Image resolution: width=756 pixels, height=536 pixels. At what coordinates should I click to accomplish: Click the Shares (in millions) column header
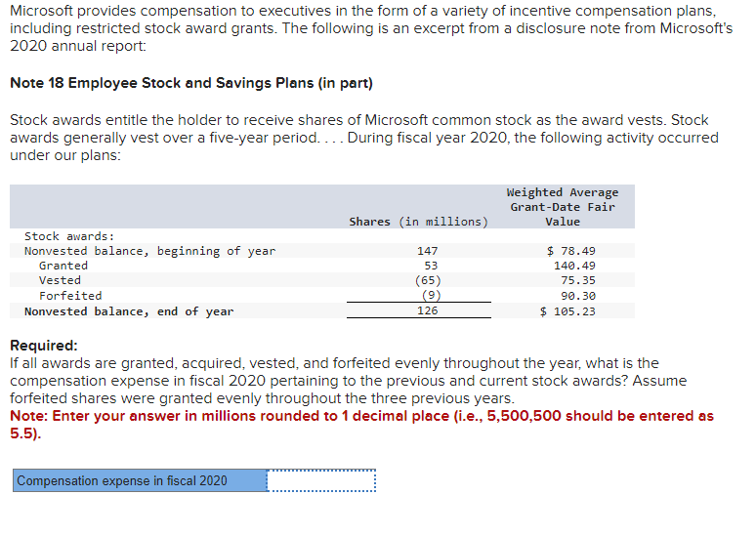[418, 222]
